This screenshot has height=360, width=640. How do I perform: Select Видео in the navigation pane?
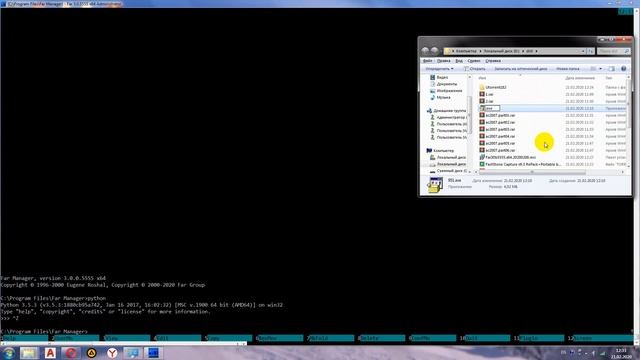coord(439,77)
